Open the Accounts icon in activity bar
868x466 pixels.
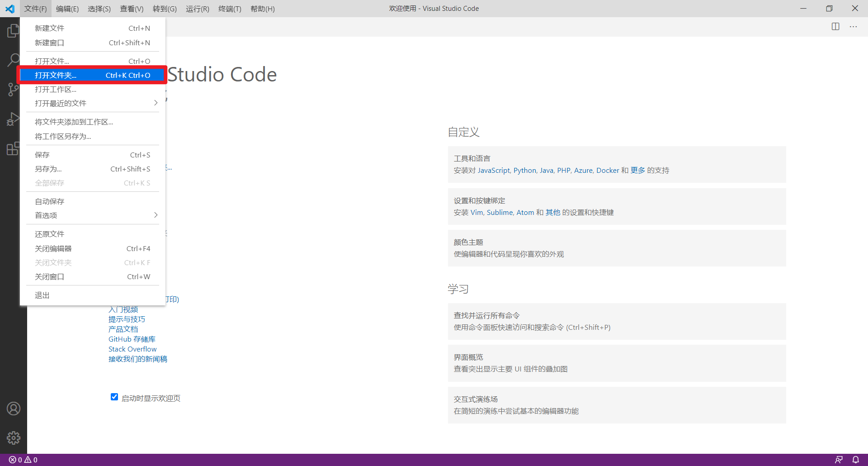tap(14, 409)
